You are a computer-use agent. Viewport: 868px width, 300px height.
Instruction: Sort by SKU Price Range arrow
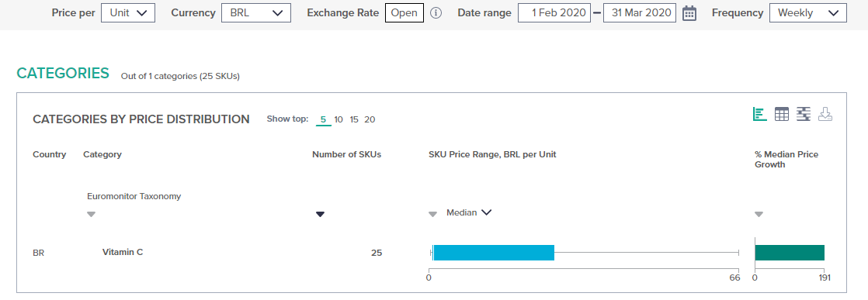pyautogui.click(x=433, y=215)
